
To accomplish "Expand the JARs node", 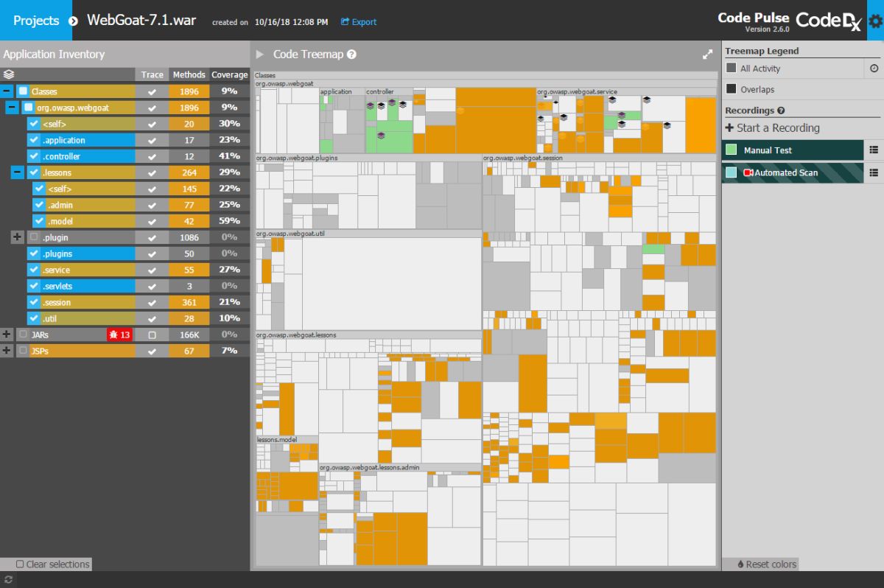I will [7, 335].
